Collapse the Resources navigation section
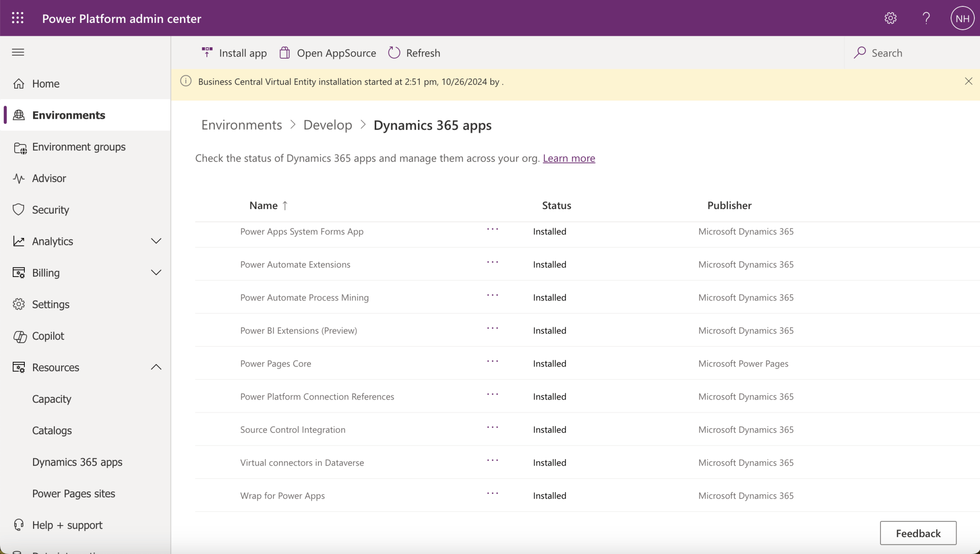 [156, 367]
